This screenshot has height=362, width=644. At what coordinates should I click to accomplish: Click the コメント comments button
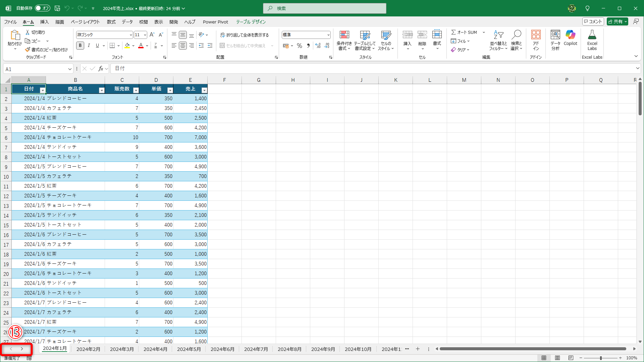click(593, 21)
